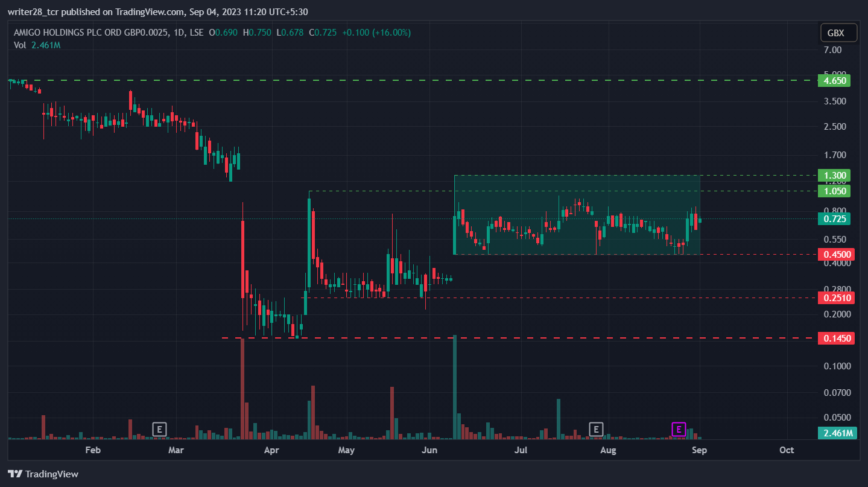This screenshot has width=868, height=487.
Task: Select the 0.4500 red price label
Action: [836, 255]
